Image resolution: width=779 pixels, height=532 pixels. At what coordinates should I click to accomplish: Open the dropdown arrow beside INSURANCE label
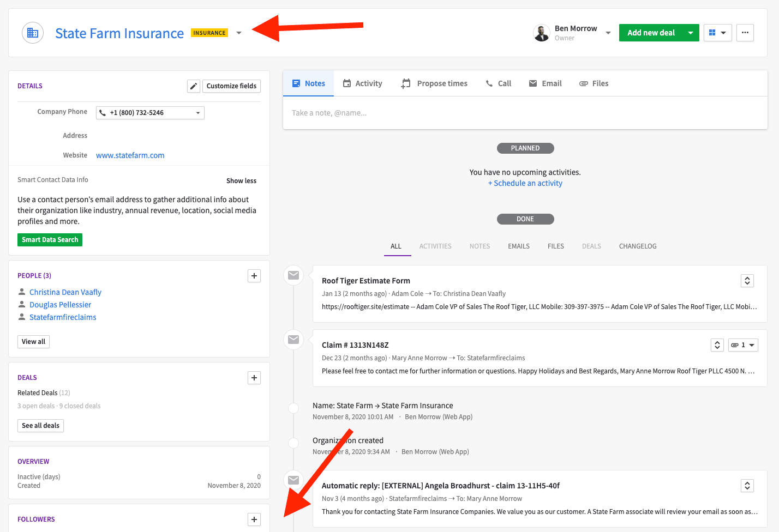pos(239,33)
